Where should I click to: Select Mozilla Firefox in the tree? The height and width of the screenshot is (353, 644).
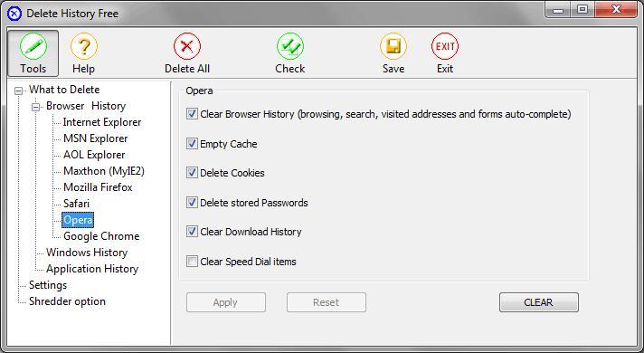pyautogui.click(x=98, y=187)
